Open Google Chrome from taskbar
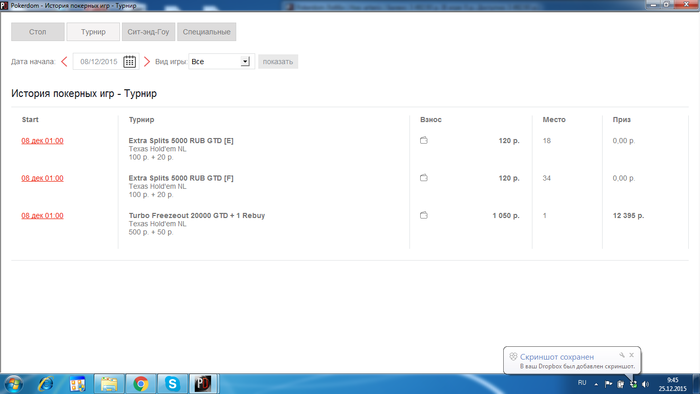 tap(141, 384)
